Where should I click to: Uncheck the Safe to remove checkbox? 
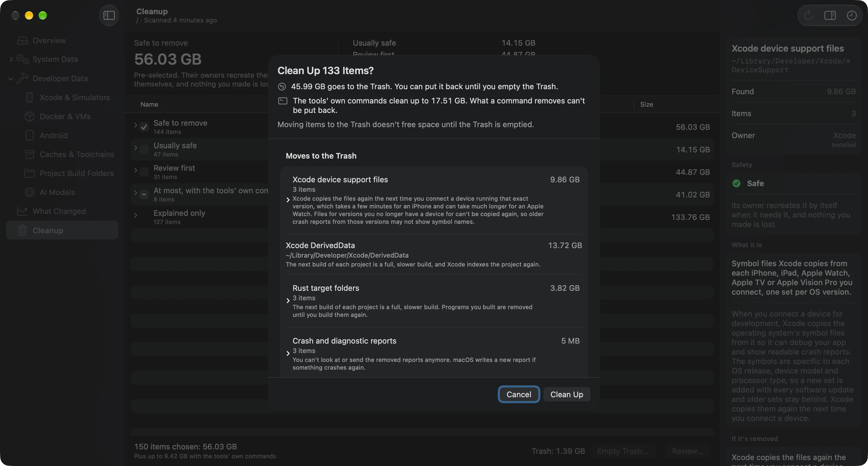(144, 127)
